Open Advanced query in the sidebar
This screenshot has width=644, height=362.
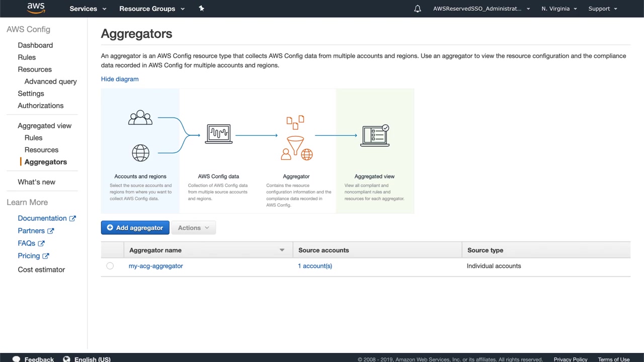[50, 81]
